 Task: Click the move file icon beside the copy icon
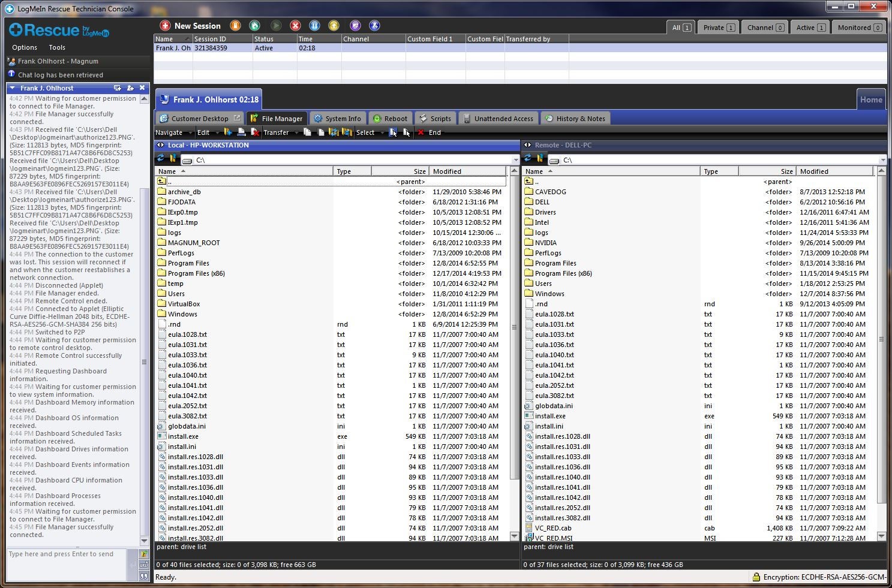pos(321,132)
